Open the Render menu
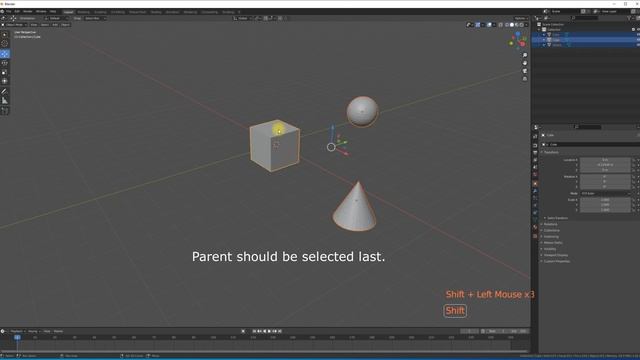This screenshot has height=360, width=640. click(x=27, y=11)
